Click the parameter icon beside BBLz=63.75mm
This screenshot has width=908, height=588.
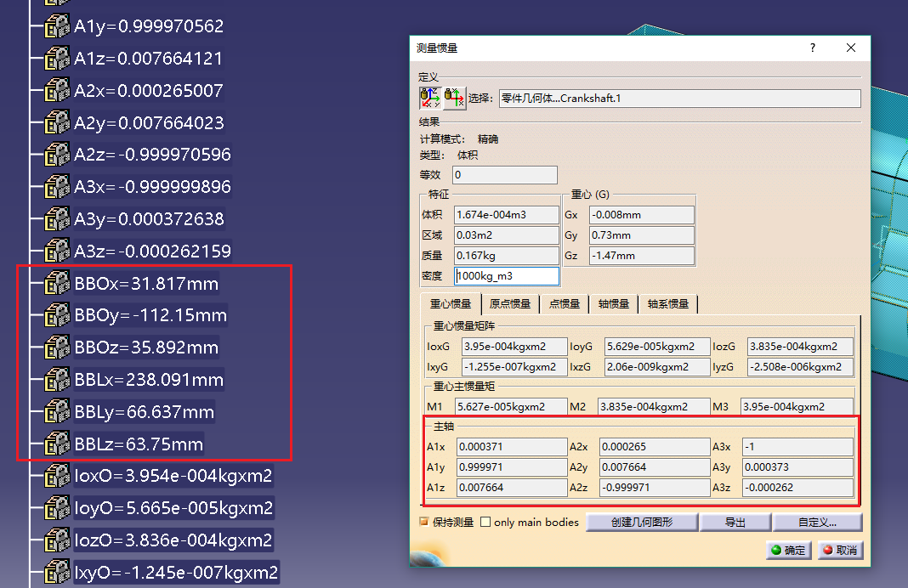click(x=56, y=444)
